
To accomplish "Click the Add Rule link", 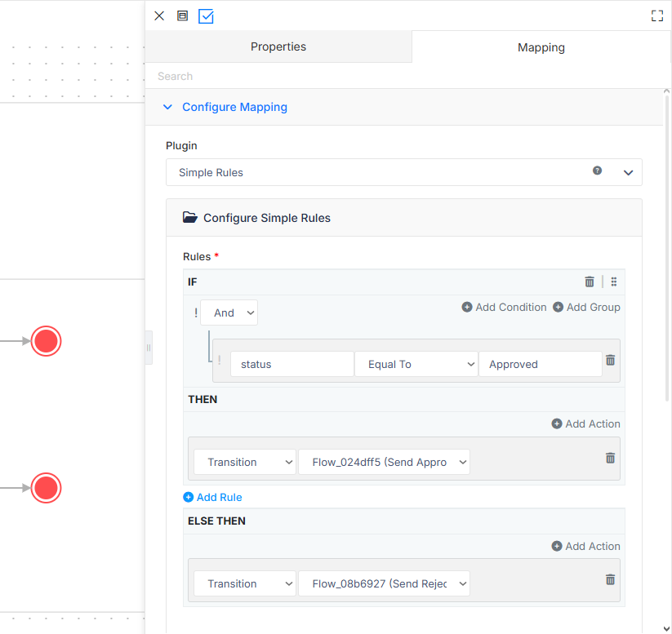I will (x=212, y=497).
